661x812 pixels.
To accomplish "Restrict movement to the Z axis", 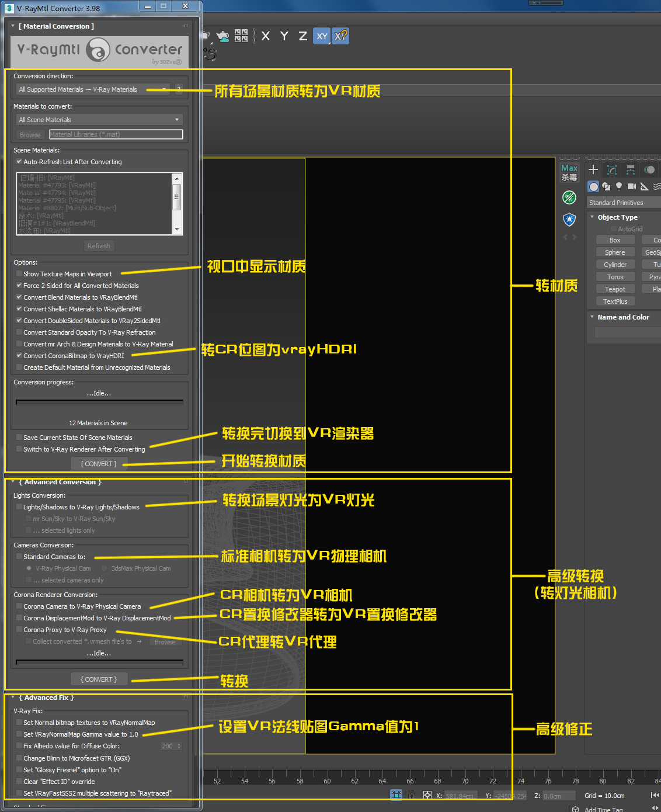I will 303,36.
